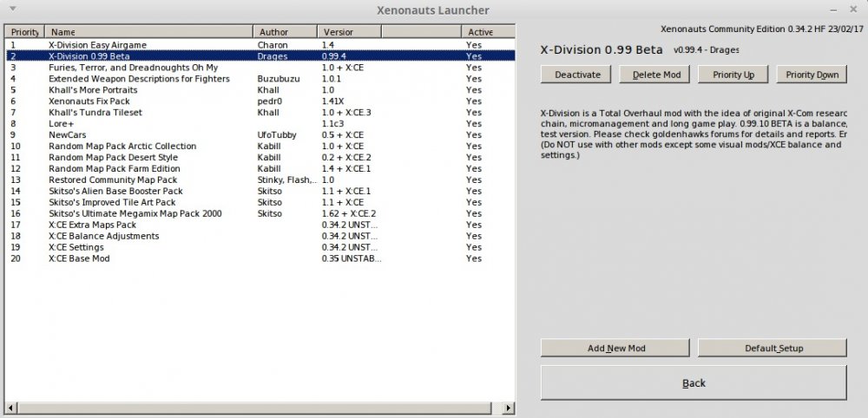Screen dimensions: 868x418
Task: Click the horizontal scrollbar thumb of the mod list
Action: 253,408
